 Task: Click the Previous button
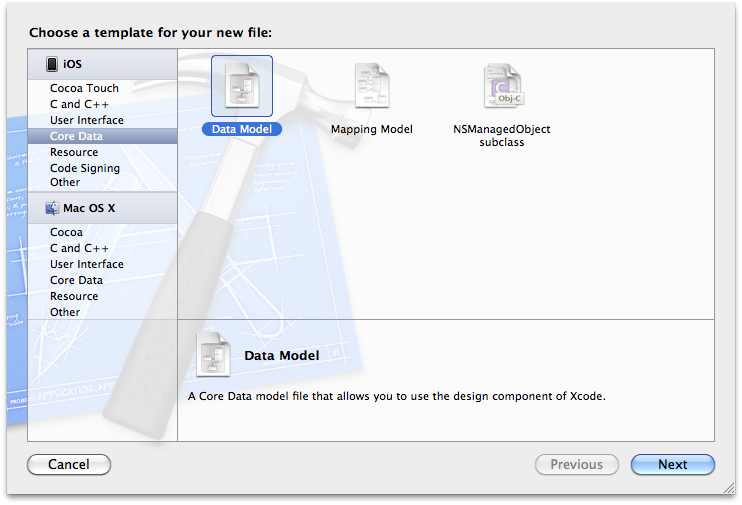click(x=577, y=464)
